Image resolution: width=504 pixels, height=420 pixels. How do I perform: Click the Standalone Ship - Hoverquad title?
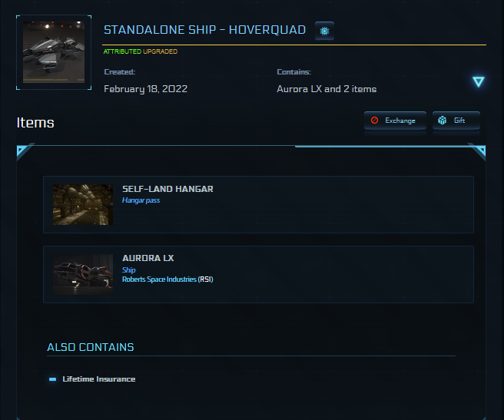pos(204,31)
